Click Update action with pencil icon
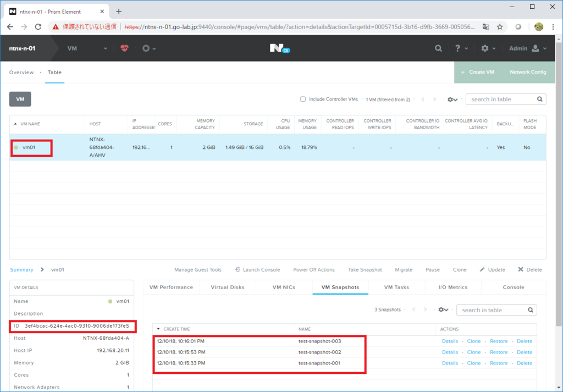Screen dimensions: 563x392 point(492,269)
